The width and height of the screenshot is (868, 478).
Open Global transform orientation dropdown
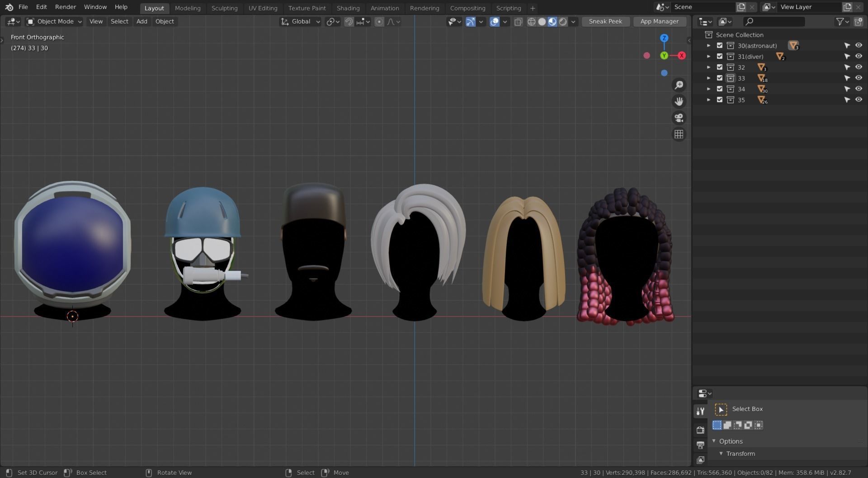pyautogui.click(x=300, y=22)
